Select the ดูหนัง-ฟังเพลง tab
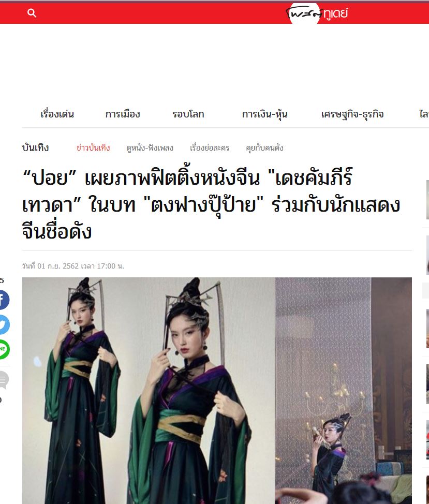Viewport: 429px width, 504px height. coord(150,148)
